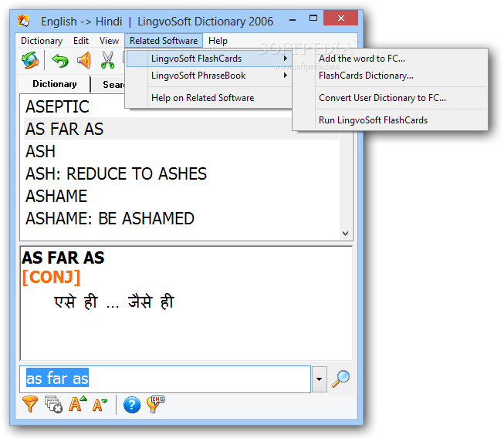Image resolution: width=504 pixels, height=441 pixels.
Task: Click the Hindi translation text
Action: click(x=114, y=301)
